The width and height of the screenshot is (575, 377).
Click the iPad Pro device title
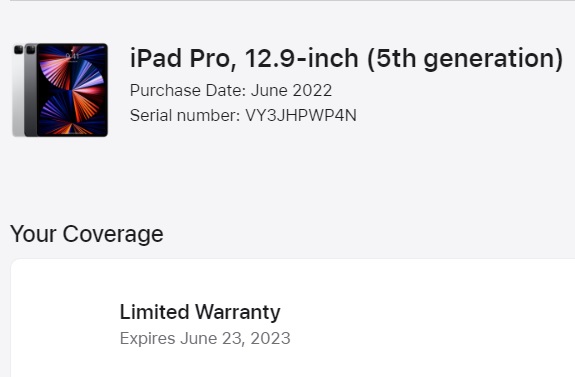(x=346, y=59)
